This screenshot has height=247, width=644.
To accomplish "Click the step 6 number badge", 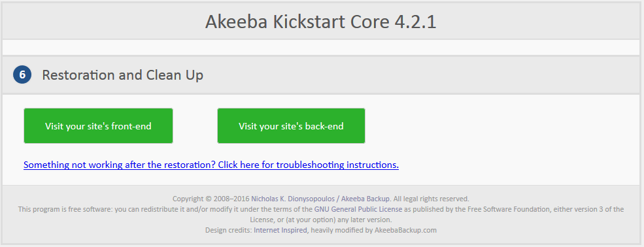I will 22,74.
